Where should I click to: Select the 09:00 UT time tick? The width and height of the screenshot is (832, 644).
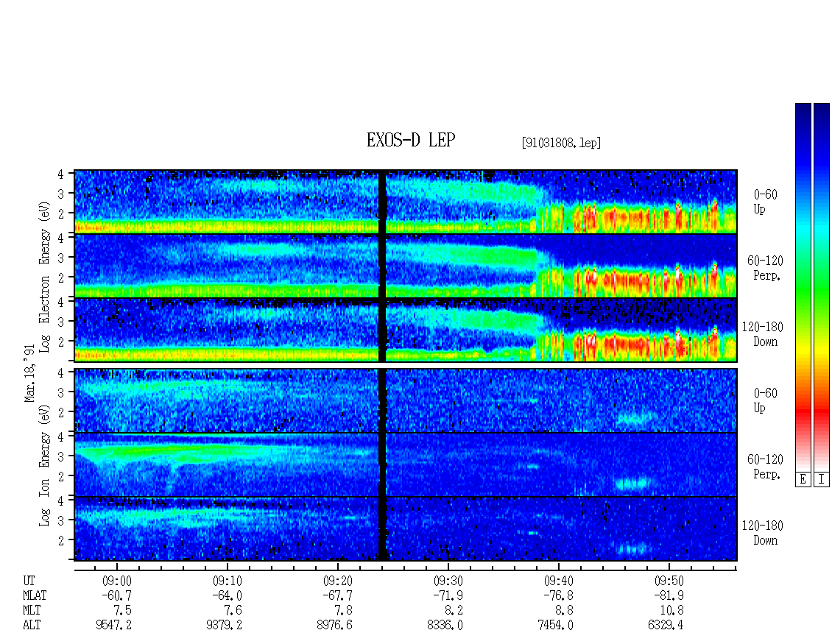117,581
